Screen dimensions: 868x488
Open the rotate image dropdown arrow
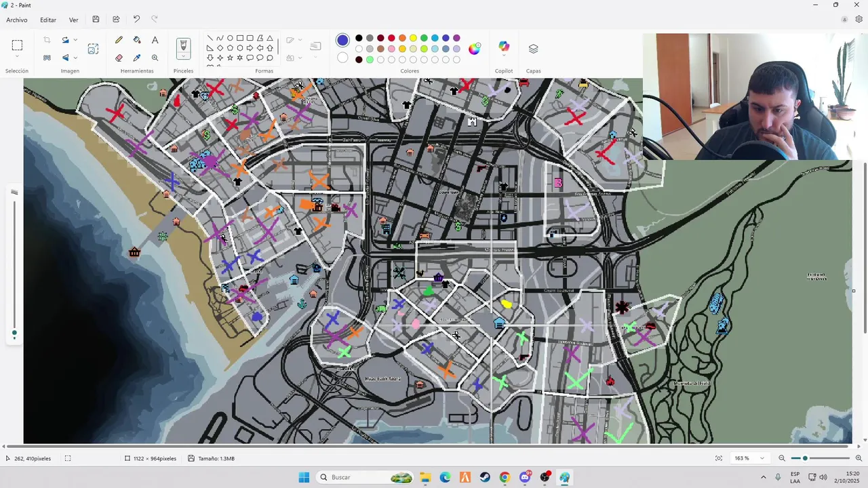pos(75,41)
